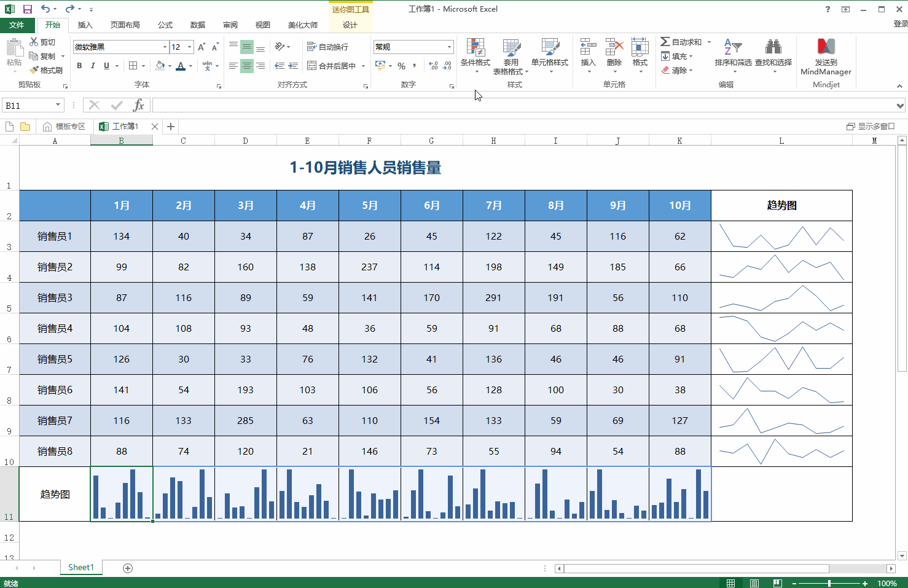
Task: Redo the last undone action
Action: tap(70, 9)
